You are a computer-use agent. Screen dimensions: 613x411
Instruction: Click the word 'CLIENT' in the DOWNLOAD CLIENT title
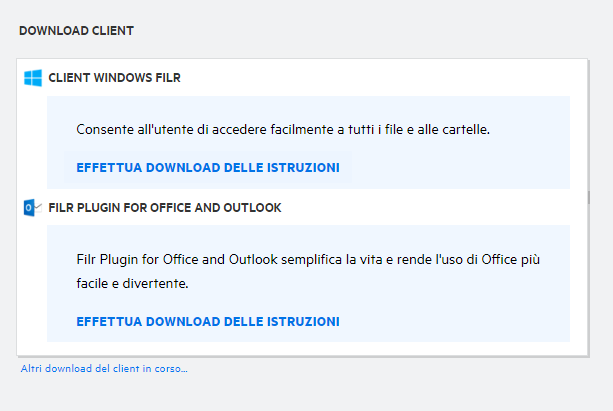(112, 31)
